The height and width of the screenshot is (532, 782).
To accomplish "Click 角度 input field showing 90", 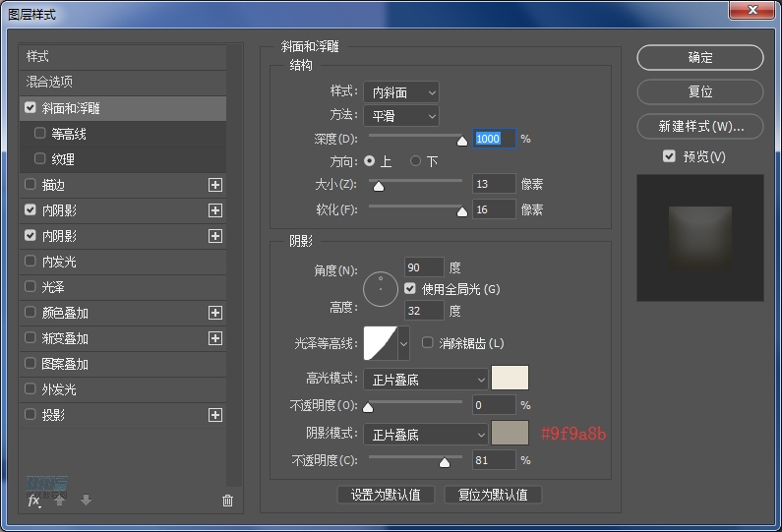I will tap(424, 267).
